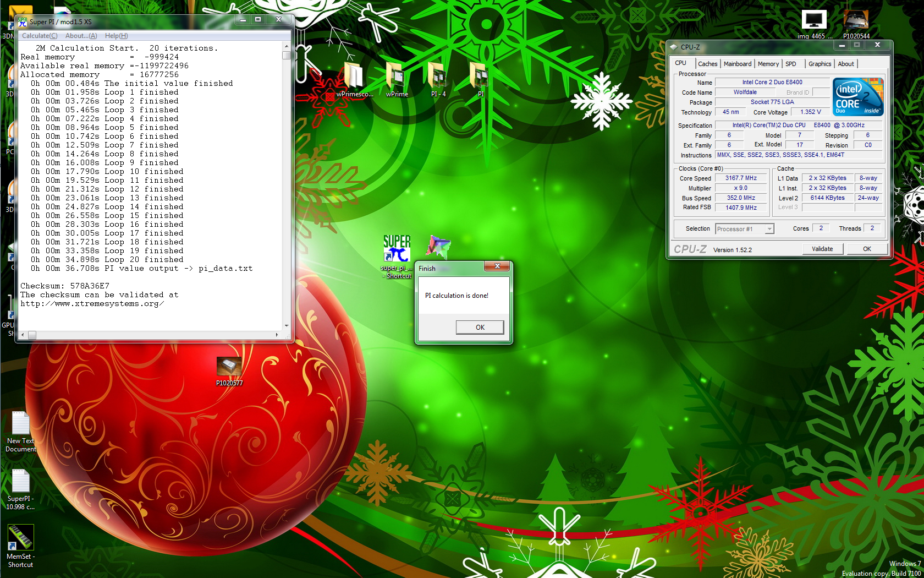Image resolution: width=924 pixels, height=578 pixels.
Task: Click the Bus Speed value 352.0 MHz
Action: pyautogui.click(x=741, y=198)
